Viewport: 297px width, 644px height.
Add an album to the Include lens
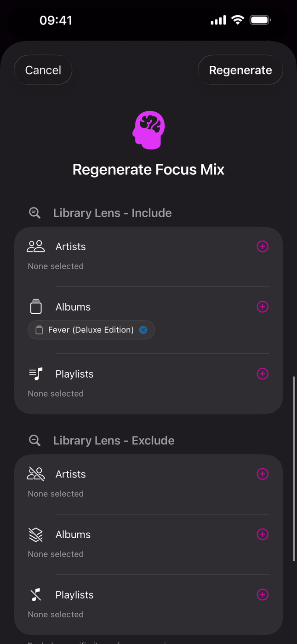pyautogui.click(x=263, y=307)
